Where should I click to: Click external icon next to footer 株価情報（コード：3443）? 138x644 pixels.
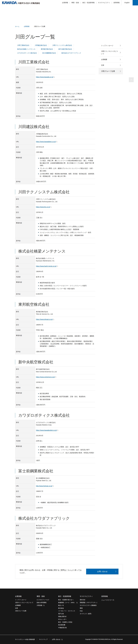pyautogui.click(x=77, y=602)
